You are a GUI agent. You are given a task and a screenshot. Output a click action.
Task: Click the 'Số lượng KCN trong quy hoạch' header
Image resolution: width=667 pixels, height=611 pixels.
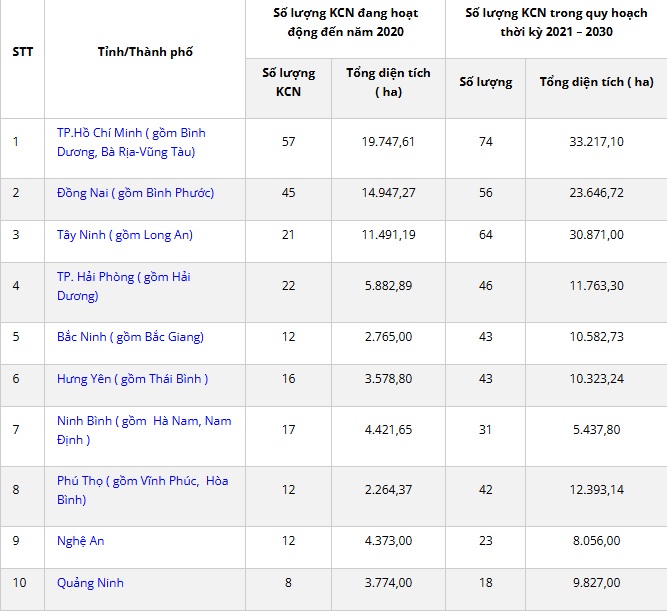(x=556, y=22)
